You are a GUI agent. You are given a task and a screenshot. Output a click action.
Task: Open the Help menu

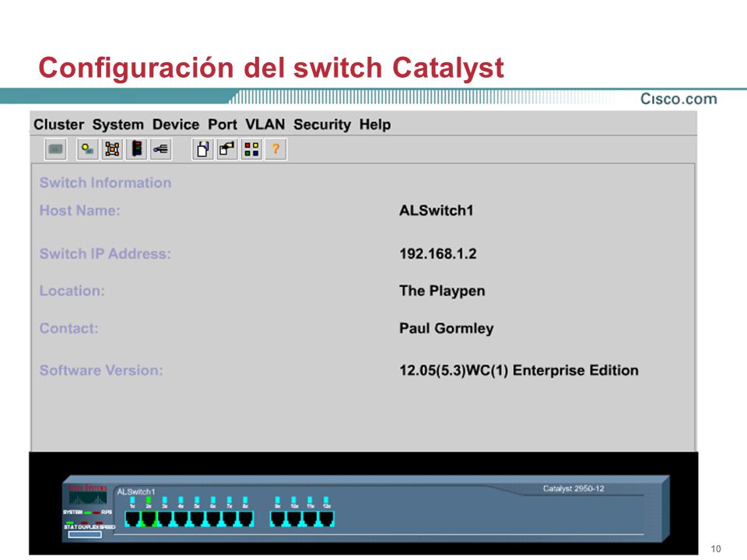tap(375, 124)
